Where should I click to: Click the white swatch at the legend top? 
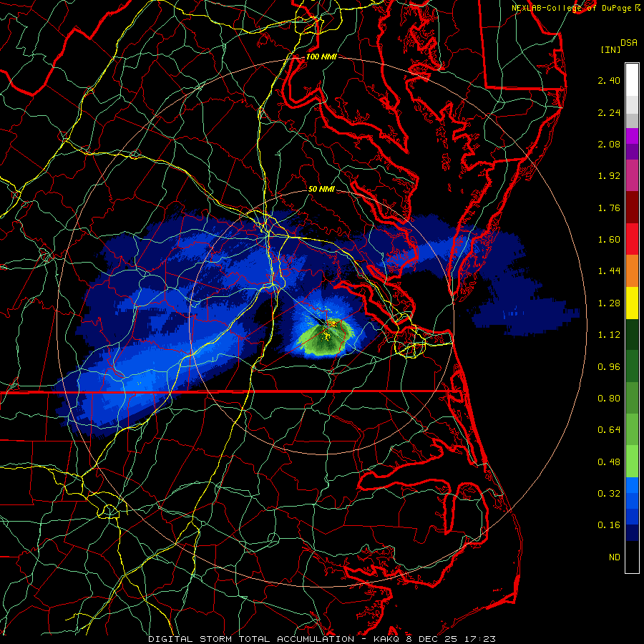point(632,80)
